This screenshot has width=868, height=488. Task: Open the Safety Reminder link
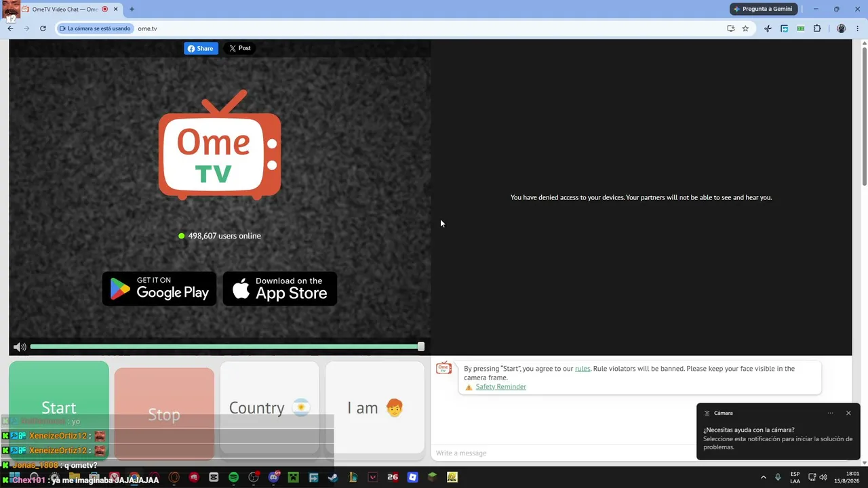click(x=500, y=387)
